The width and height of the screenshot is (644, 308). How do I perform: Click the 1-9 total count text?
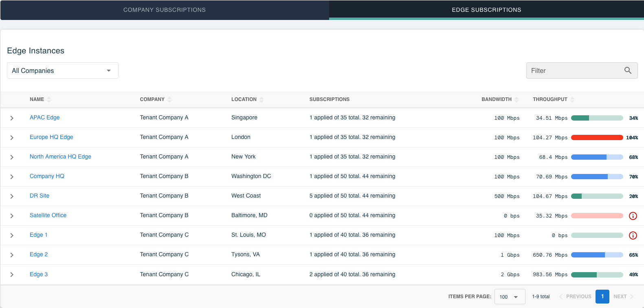pos(541,297)
